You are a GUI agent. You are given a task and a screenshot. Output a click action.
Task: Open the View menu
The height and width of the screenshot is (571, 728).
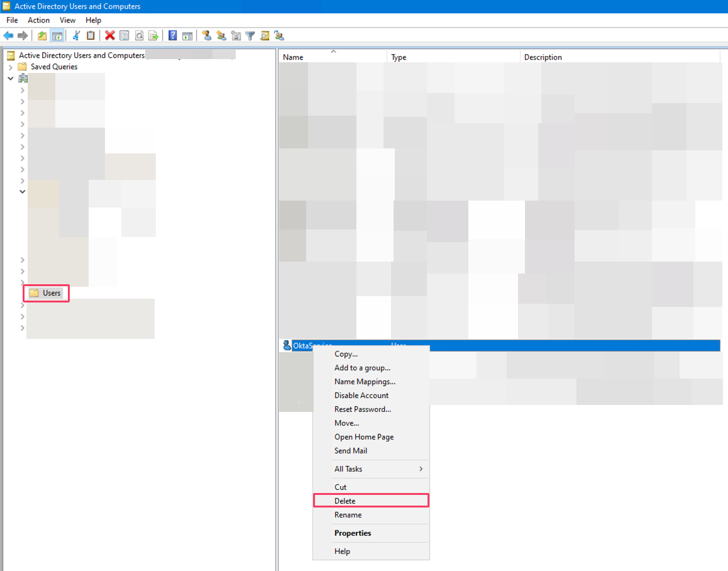pyautogui.click(x=67, y=20)
